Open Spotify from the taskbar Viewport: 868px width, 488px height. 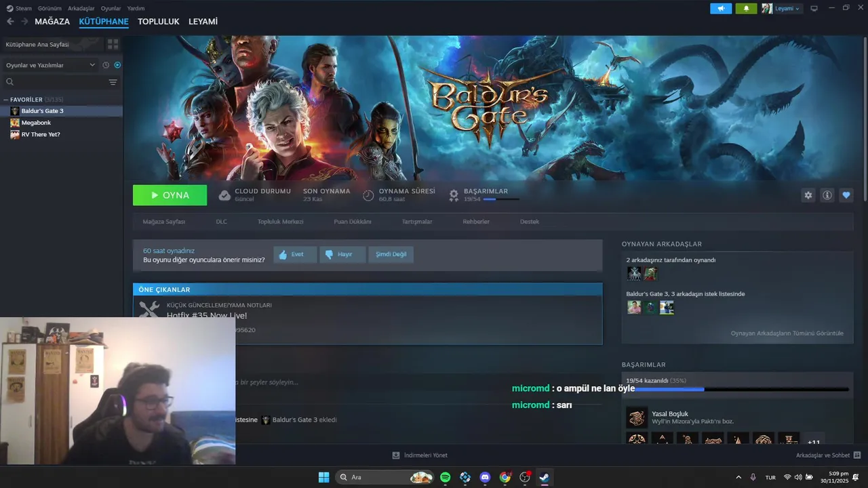coord(445,477)
